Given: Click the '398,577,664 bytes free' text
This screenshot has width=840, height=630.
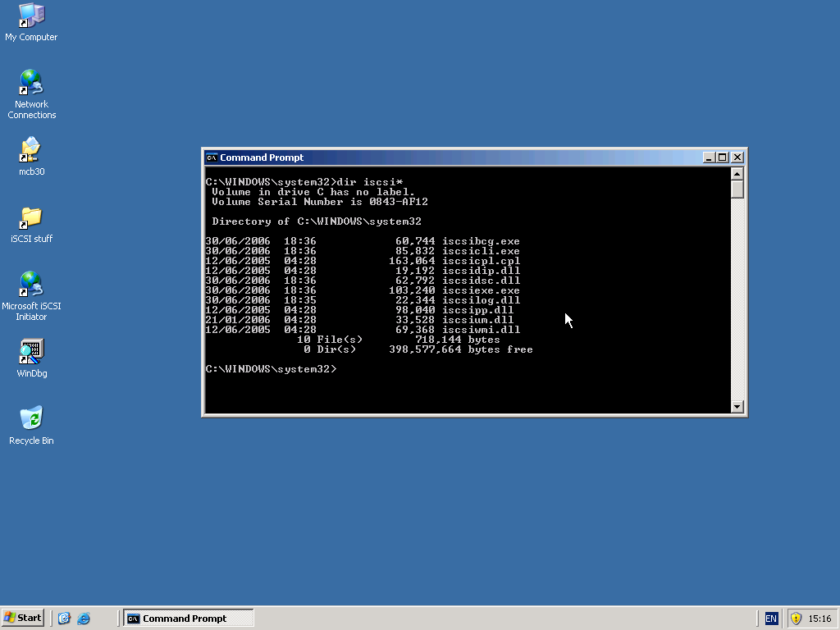Looking at the screenshot, I should [x=461, y=349].
